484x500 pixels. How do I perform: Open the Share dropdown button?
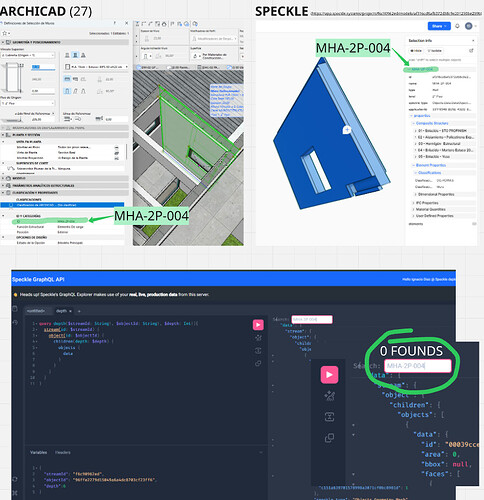point(439,26)
